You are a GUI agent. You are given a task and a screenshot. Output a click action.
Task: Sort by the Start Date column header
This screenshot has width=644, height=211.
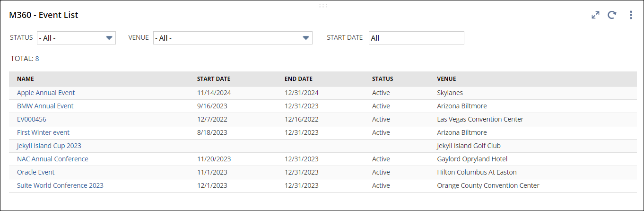[x=214, y=79]
